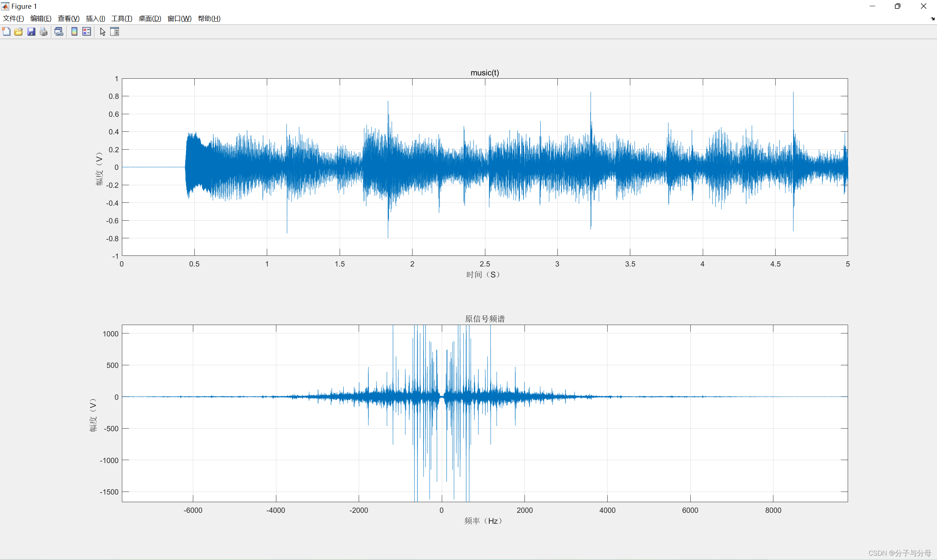Close the Figure 1 window
Screen dimensions: 937x560
click(923, 6)
